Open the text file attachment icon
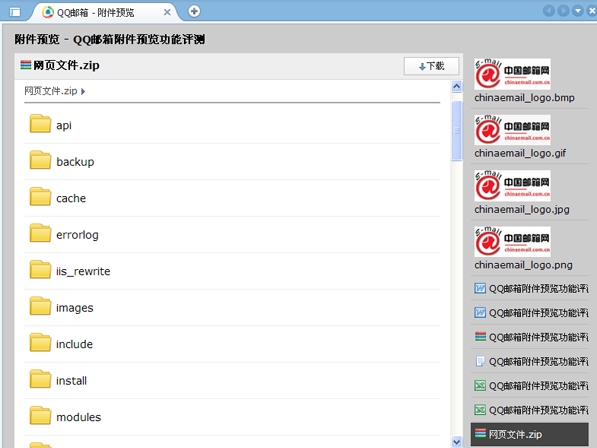 point(480,361)
